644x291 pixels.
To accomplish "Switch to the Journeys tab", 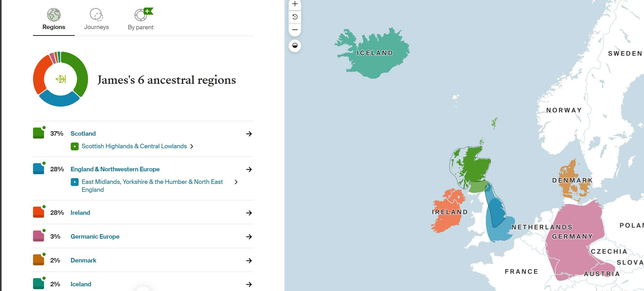I will [96, 20].
